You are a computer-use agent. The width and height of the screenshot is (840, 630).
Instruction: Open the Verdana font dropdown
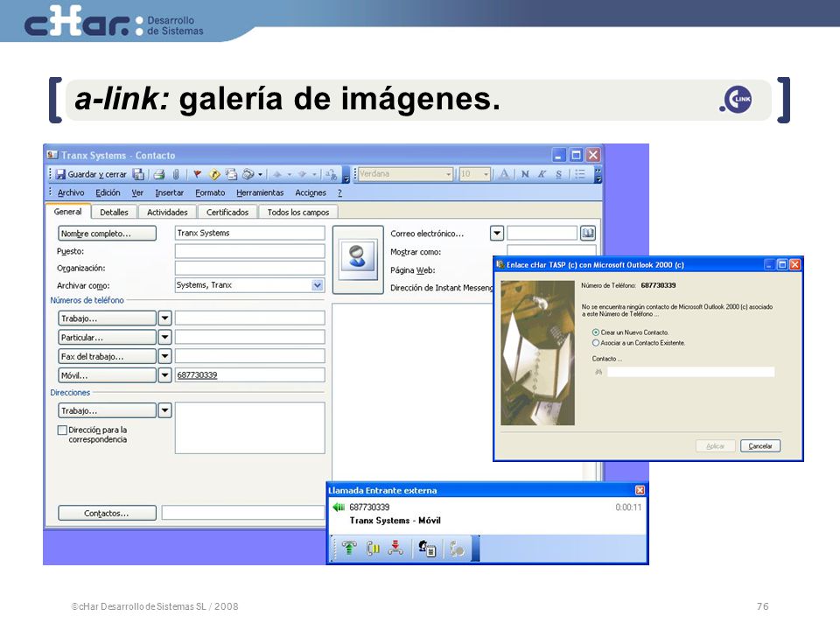coord(448,174)
